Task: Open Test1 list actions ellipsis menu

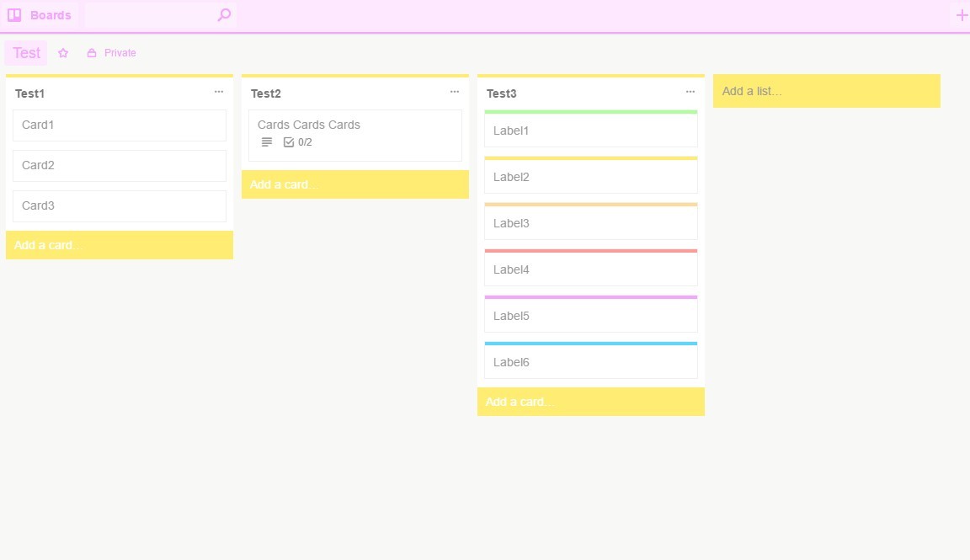Action: coord(219,92)
